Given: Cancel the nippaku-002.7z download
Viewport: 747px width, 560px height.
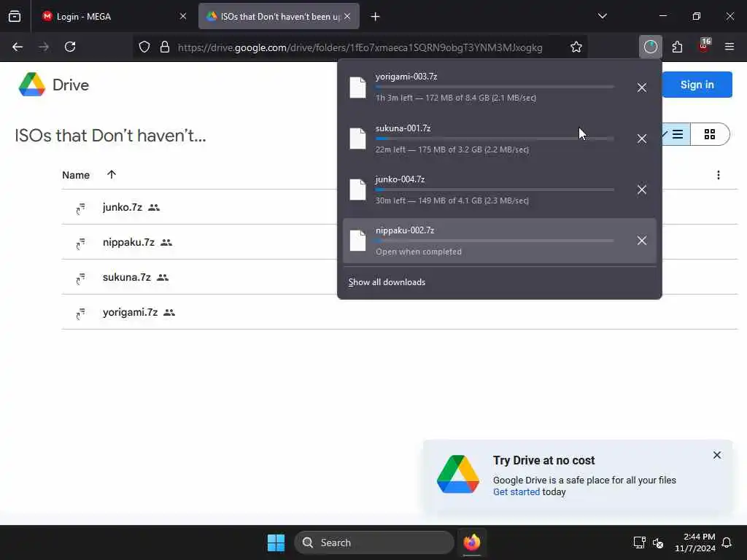Looking at the screenshot, I should pos(642,241).
